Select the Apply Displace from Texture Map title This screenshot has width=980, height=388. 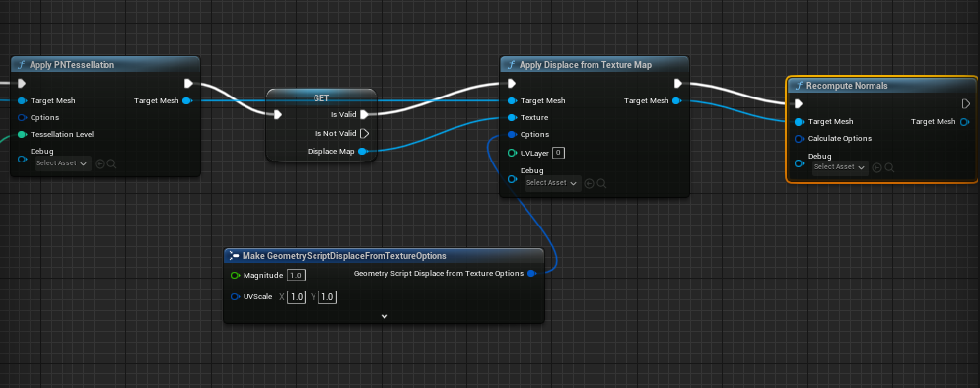tap(586, 65)
